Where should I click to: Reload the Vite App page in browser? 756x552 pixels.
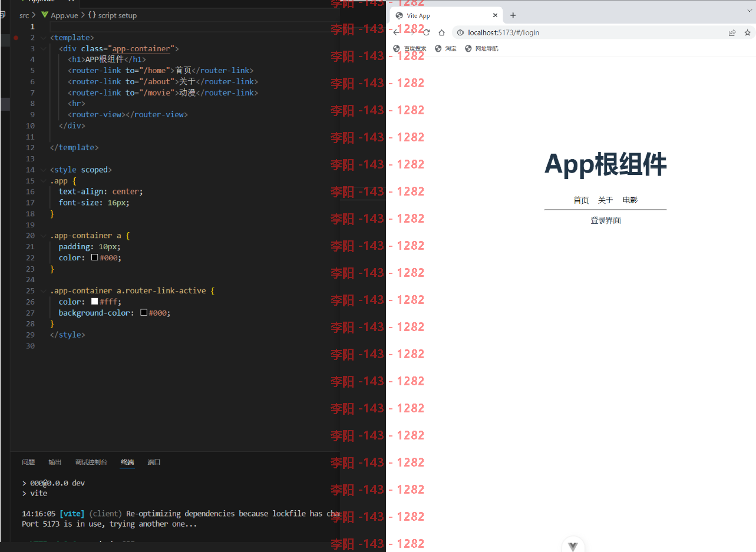coord(427,32)
